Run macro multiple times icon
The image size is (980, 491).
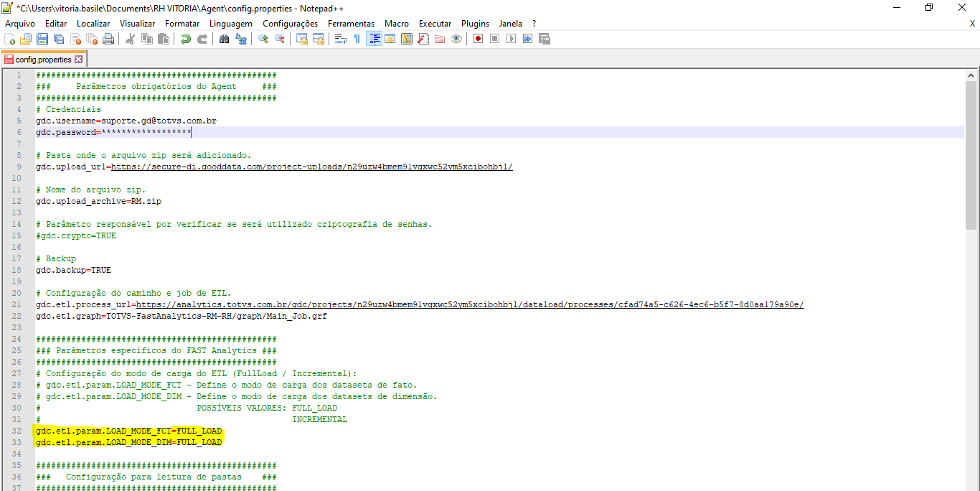(527, 39)
